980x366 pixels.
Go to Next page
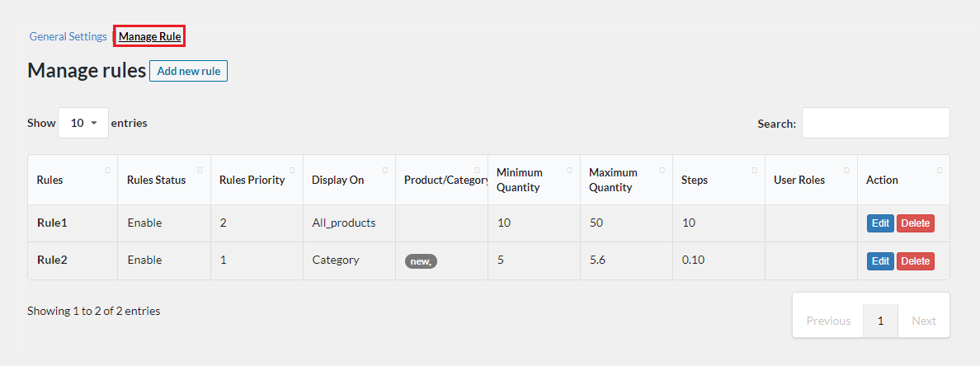924,321
